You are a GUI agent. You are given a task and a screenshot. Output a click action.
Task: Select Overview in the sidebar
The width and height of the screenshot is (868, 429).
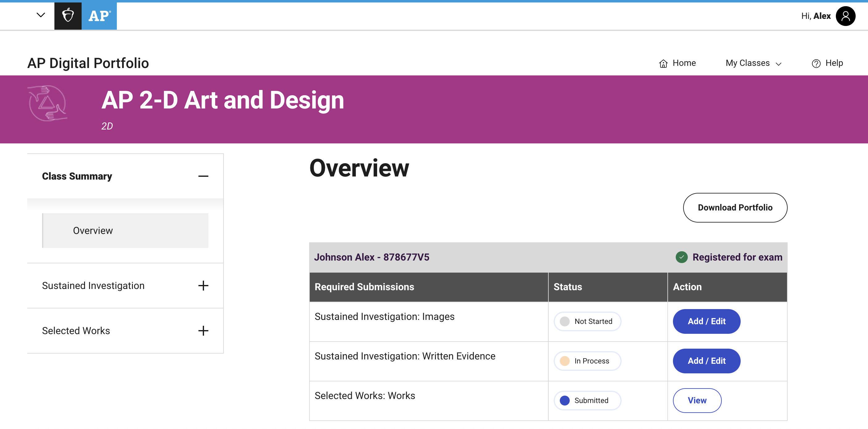pyautogui.click(x=126, y=231)
